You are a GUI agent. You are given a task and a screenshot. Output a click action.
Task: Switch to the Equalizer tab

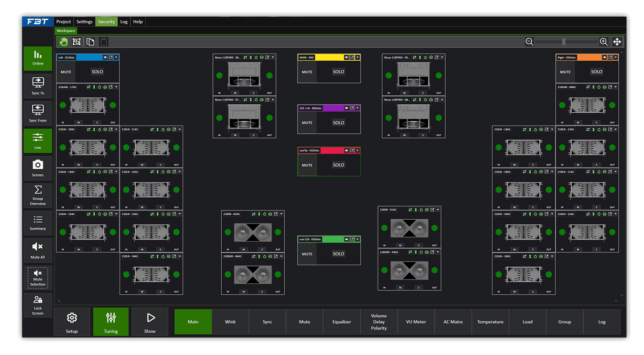click(342, 322)
